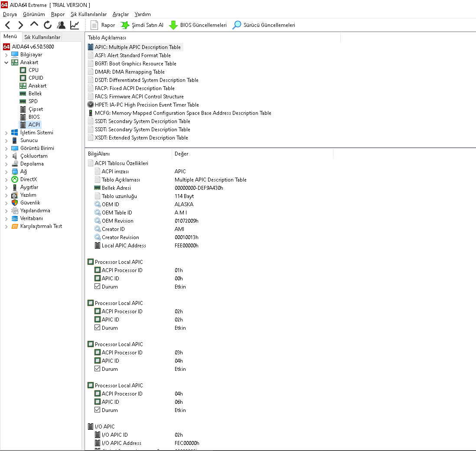Expand the Sunucu node
This screenshot has height=451, width=476.
(x=6, y=141)
